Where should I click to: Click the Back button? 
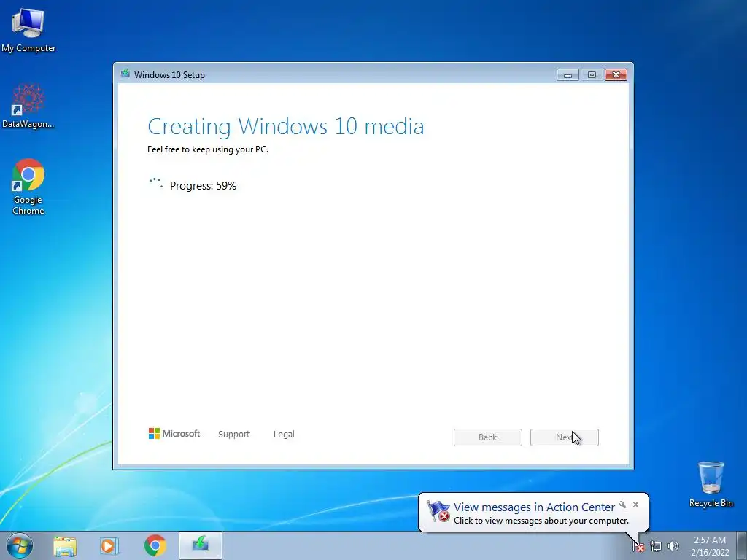(x=488, y=437)
